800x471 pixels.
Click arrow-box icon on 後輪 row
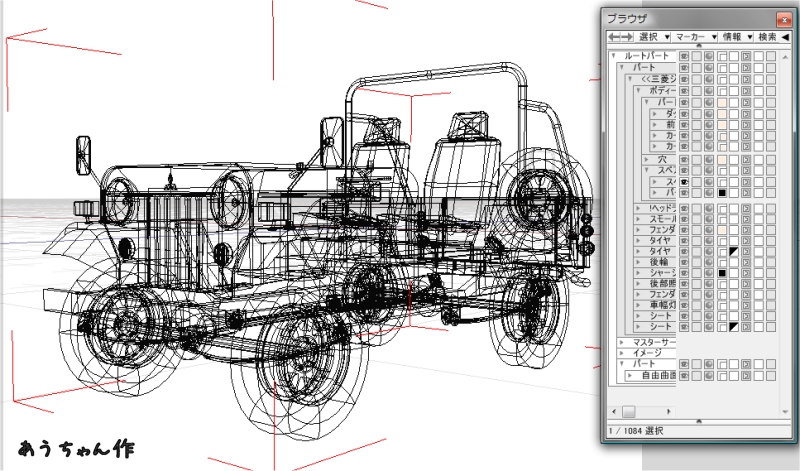746,262
